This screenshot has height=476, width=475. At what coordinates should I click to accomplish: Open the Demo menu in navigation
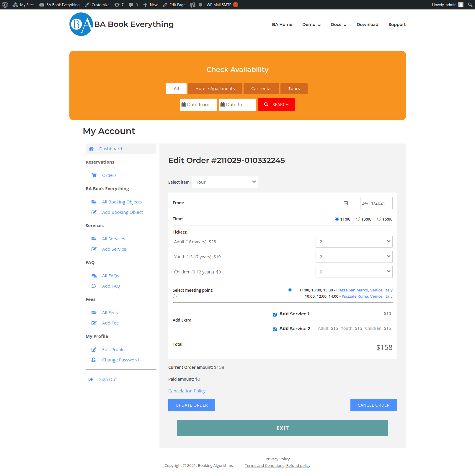click(x=311, y=25)
